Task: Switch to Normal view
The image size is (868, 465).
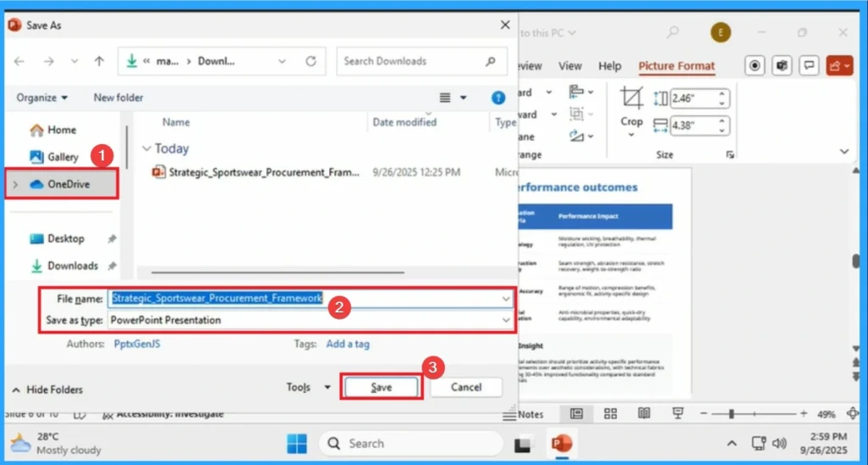Action: (576, 414)
